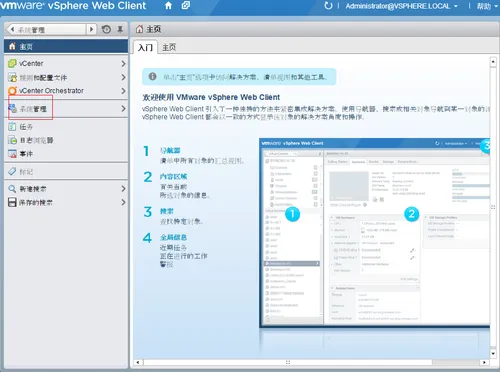Click the 标记 text label
The width and height of the screenshot is (500, 372).
[x=26, y=172]
